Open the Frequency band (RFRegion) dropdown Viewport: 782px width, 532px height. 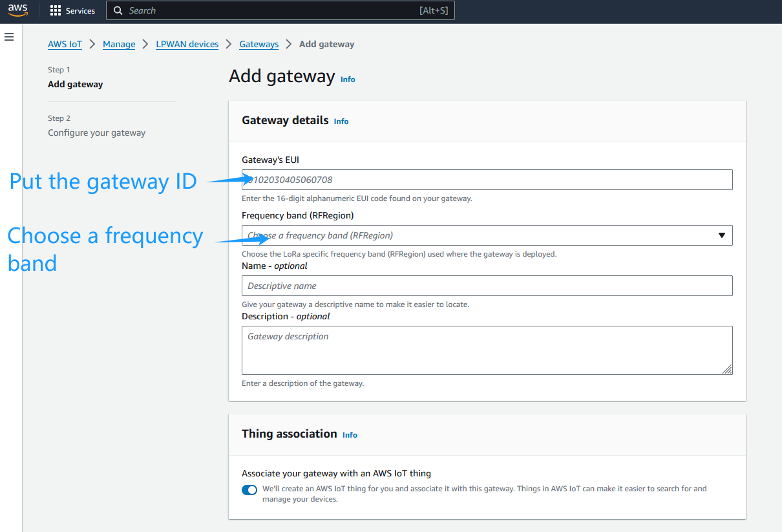click(x=487, y=235)
